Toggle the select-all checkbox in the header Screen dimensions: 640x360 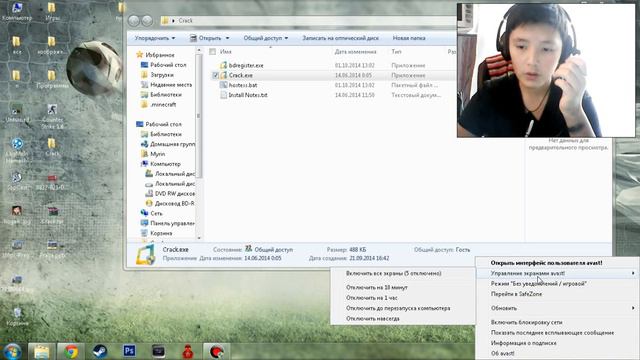click(x=213, y=51)
